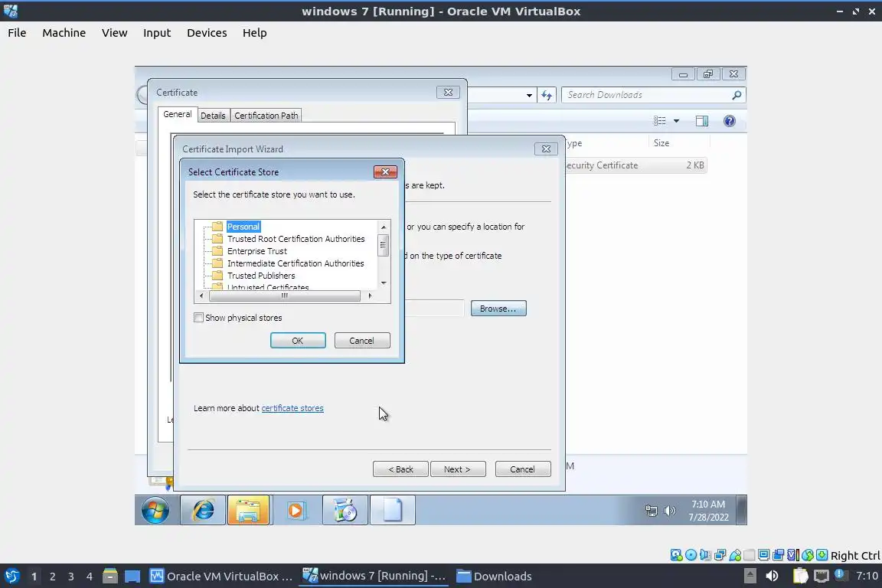The height and width of the screenshot is (588, 882).
Task: Switch to the certificate Details tab
Action: (213, 116)
